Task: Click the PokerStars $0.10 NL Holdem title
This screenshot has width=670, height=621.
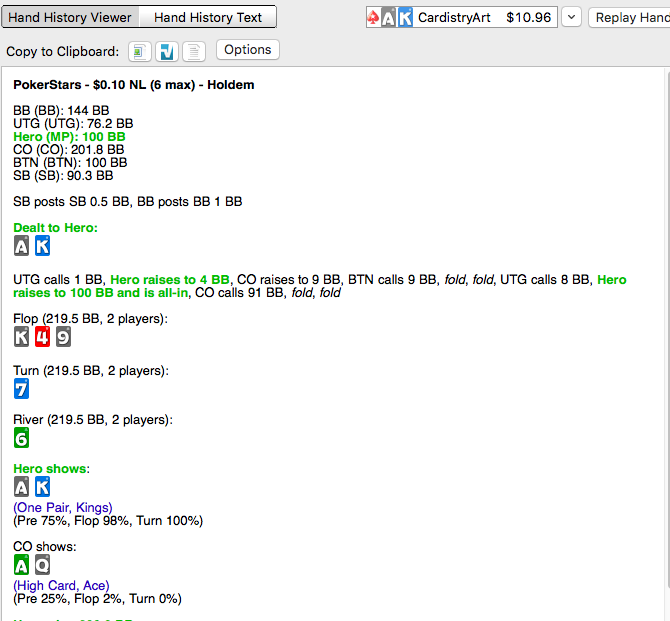Action: pyautogui.click(x=134, y=85)
